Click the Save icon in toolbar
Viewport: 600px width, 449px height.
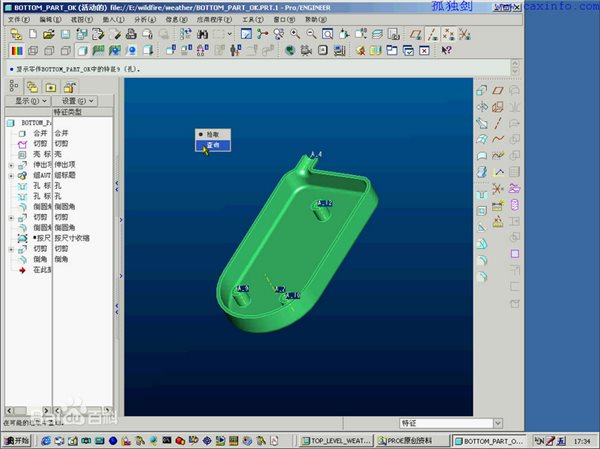coord(64,34)
